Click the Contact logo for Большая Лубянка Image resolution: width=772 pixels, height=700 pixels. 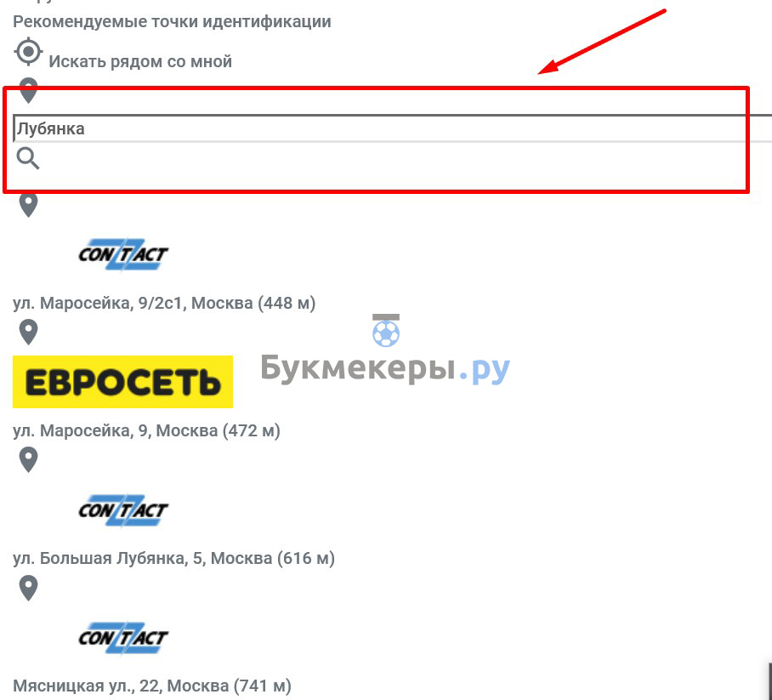click(123, 510)
